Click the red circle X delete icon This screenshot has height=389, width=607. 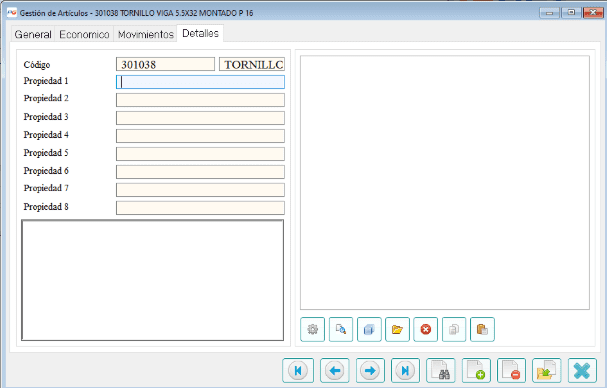pyautogui.click(x=425, y=329)
